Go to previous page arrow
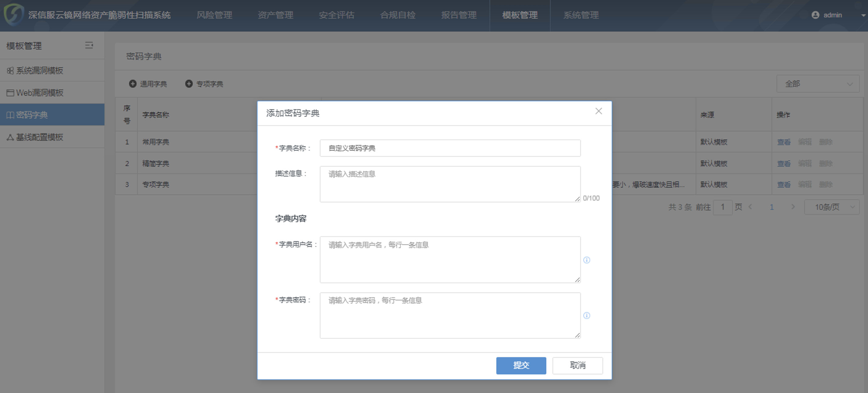Screen dimensions: 868x393 tap(750, 207)
